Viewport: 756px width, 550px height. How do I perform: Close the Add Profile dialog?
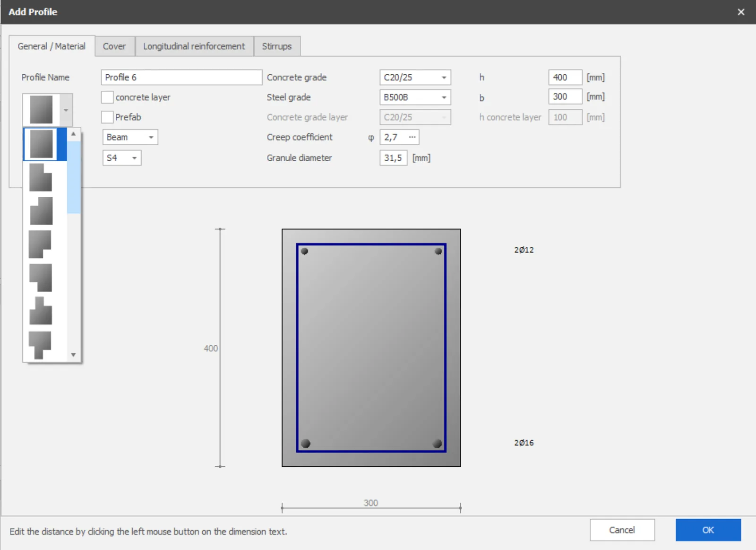[741, 12]
